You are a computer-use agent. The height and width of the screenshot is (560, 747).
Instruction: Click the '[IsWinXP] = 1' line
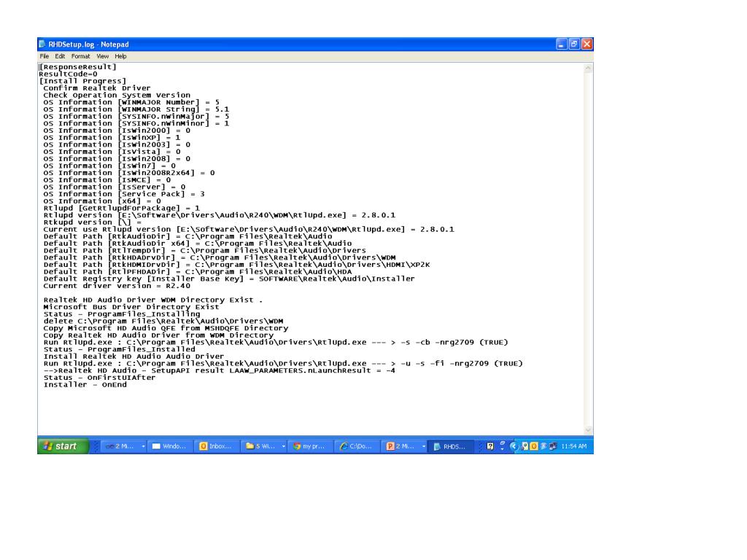(112, 138)
